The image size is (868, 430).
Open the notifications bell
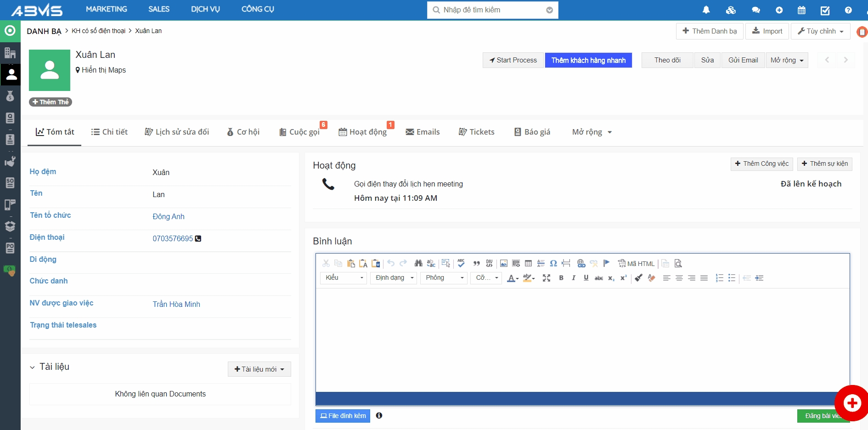pos(706,10)
